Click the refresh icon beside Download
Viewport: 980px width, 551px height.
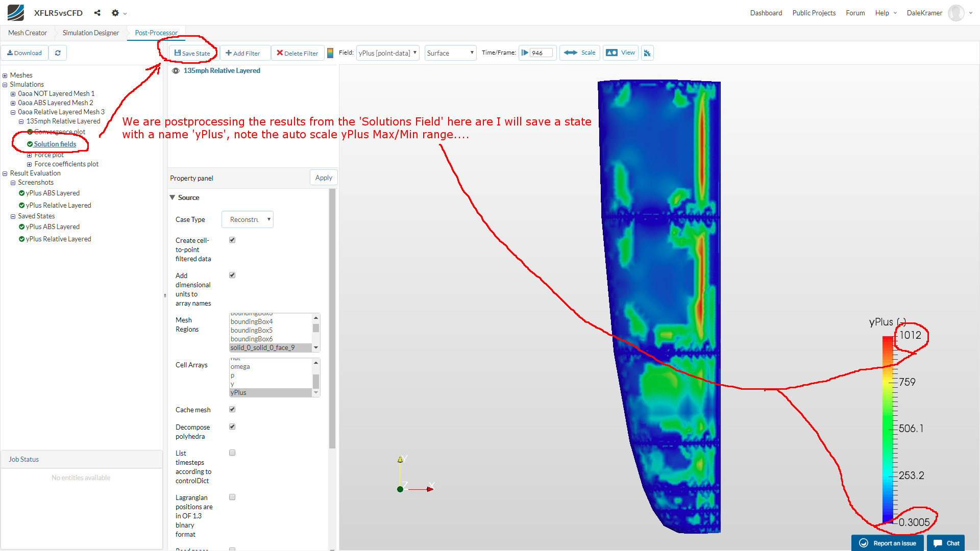tap(58, 53)
